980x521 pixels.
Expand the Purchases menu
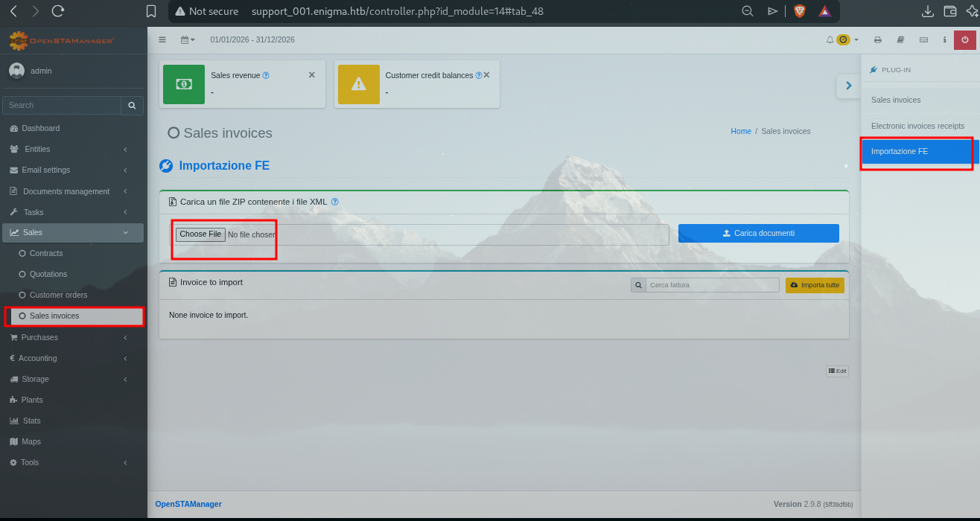[x=73, y=337]
